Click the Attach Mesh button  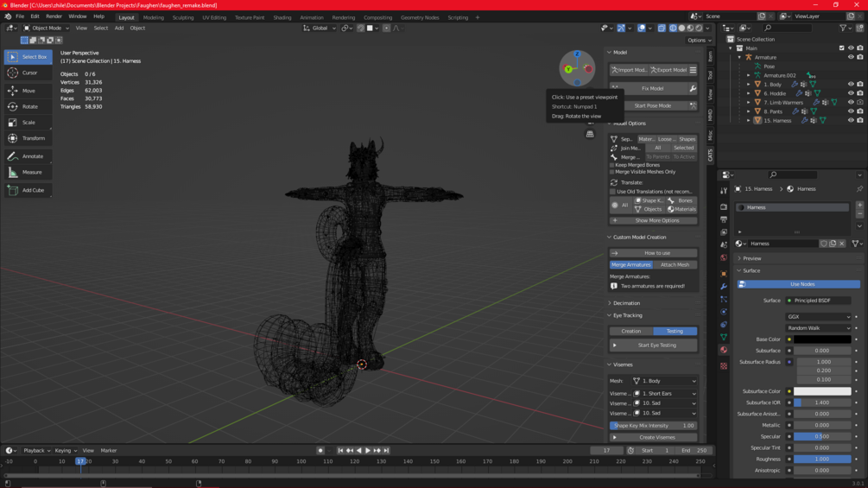675,264
